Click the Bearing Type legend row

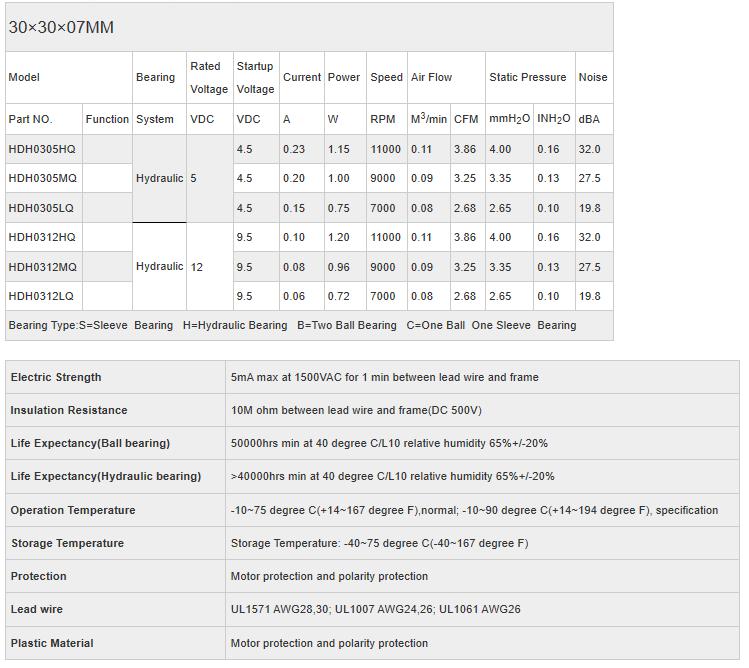coord(292,325)
